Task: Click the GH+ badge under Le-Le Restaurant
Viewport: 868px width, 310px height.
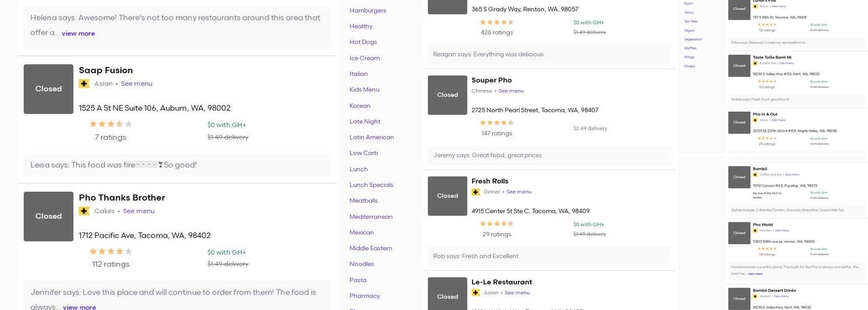Action: 476,293
